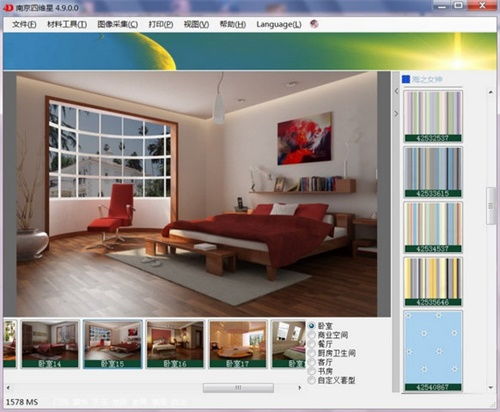The image size is (500, 412).
Task: Click material list scroll down arrow
Action: click(x=491, y=388)
